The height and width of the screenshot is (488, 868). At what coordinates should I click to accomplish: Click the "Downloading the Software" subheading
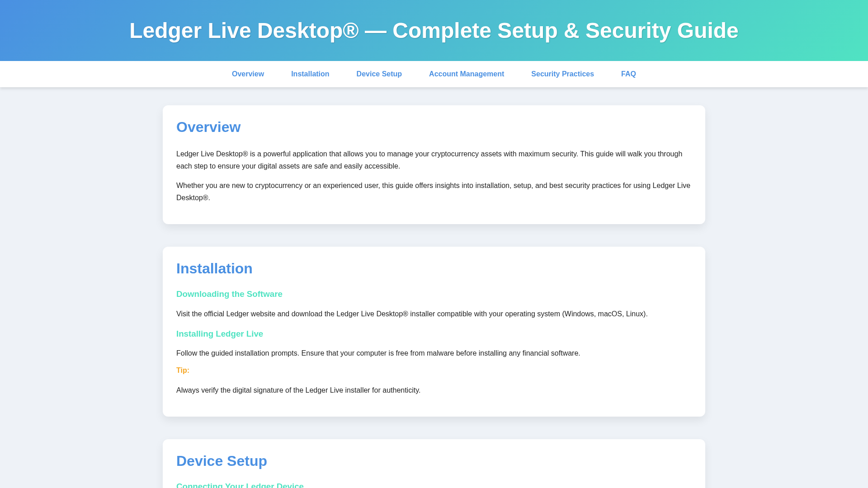(x=229, y=294)
